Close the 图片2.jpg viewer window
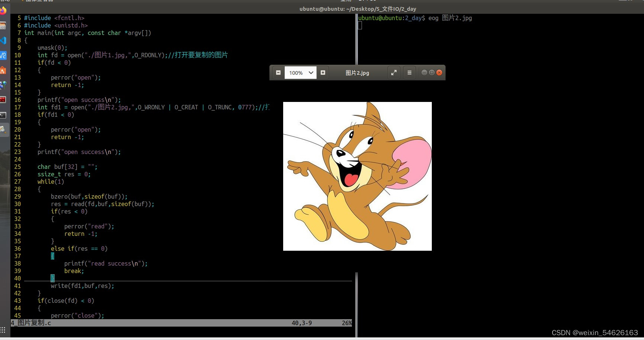 point(439,73)
